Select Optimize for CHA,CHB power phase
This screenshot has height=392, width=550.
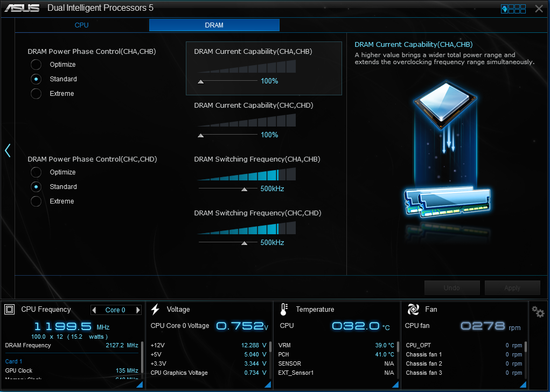36,65
